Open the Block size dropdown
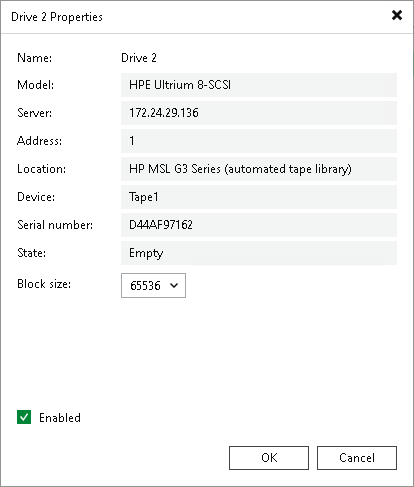Viewport: 414px width, 487px height. [153, 285]
